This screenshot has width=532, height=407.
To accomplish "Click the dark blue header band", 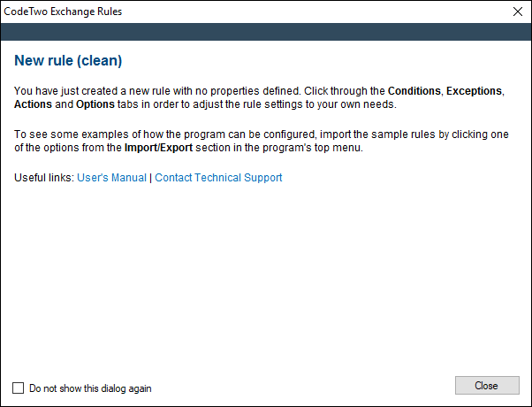I will (266, 32).
